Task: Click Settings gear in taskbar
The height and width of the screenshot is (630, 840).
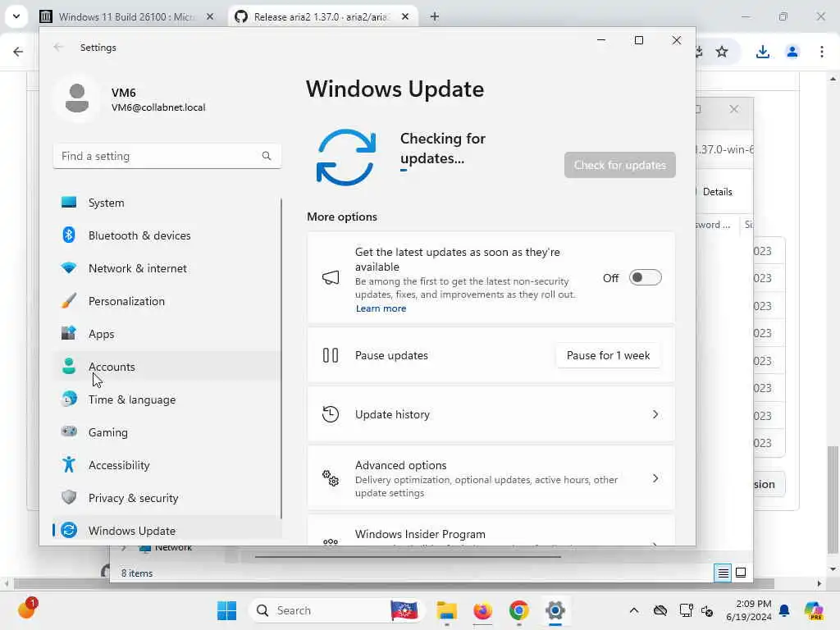Action: tap(555, 610)
